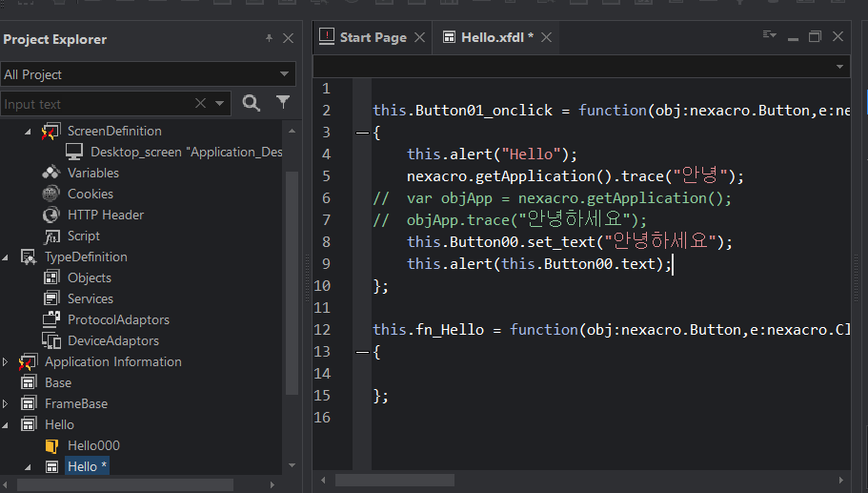Open the function list combo box

pos(581,67)
